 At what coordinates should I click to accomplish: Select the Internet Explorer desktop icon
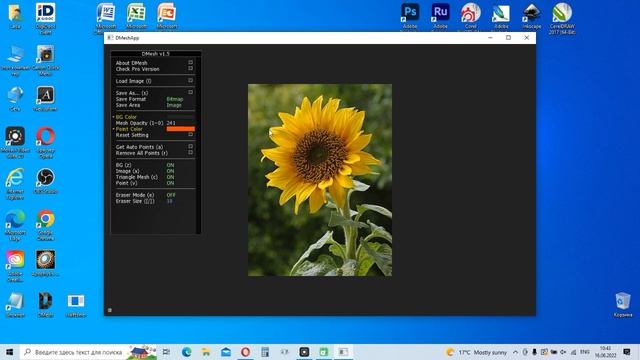point(15,183)
